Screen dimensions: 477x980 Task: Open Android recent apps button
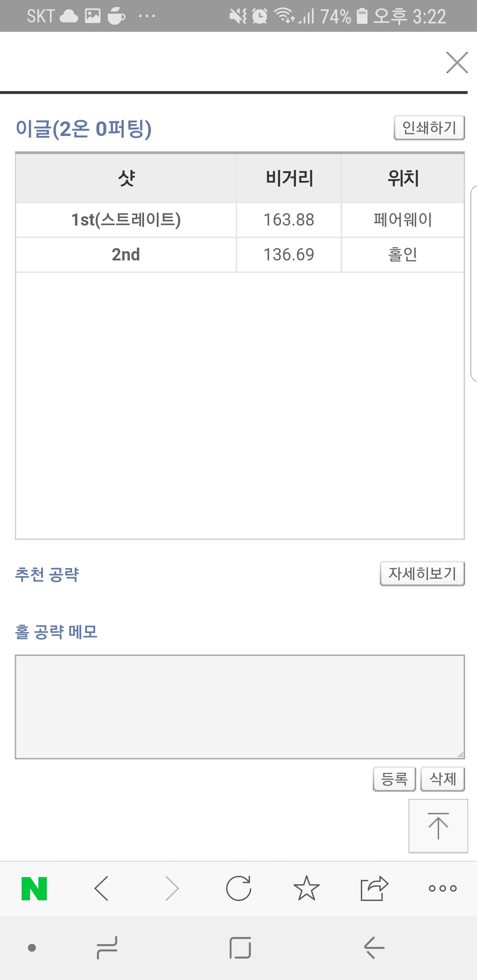[x=107, y=948]
